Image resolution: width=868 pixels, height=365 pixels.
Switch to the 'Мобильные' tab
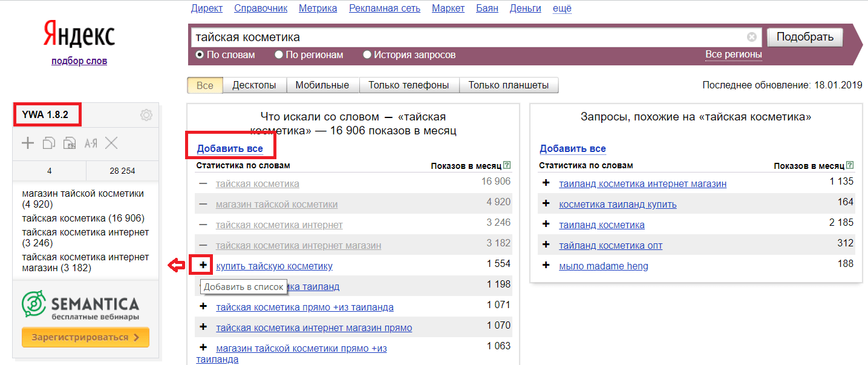point(322,85)
